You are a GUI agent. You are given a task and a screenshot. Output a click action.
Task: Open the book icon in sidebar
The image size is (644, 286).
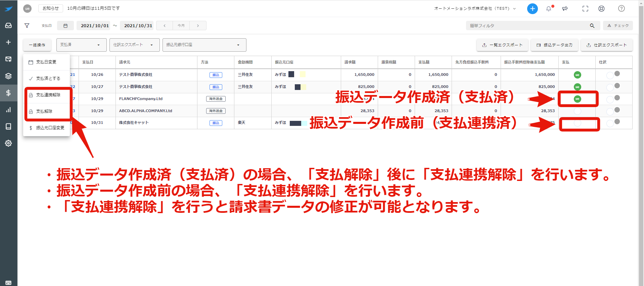[x=8, y=127]
